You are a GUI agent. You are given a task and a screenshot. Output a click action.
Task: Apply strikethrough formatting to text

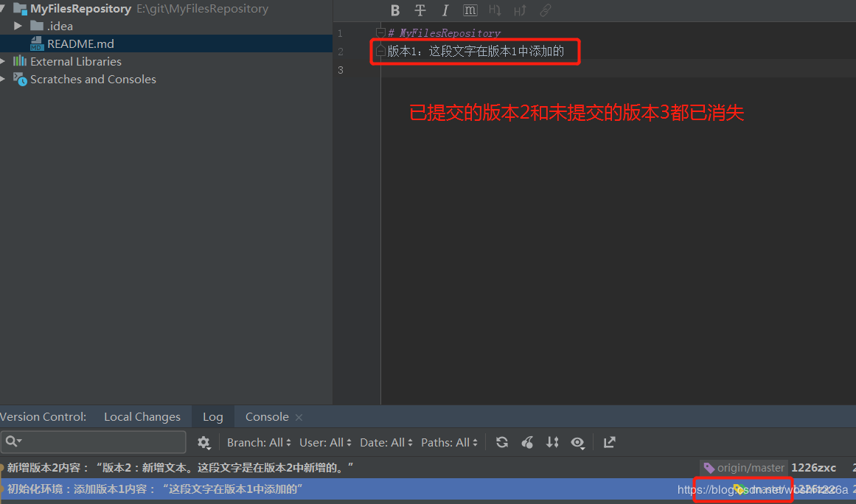point(420,10)
